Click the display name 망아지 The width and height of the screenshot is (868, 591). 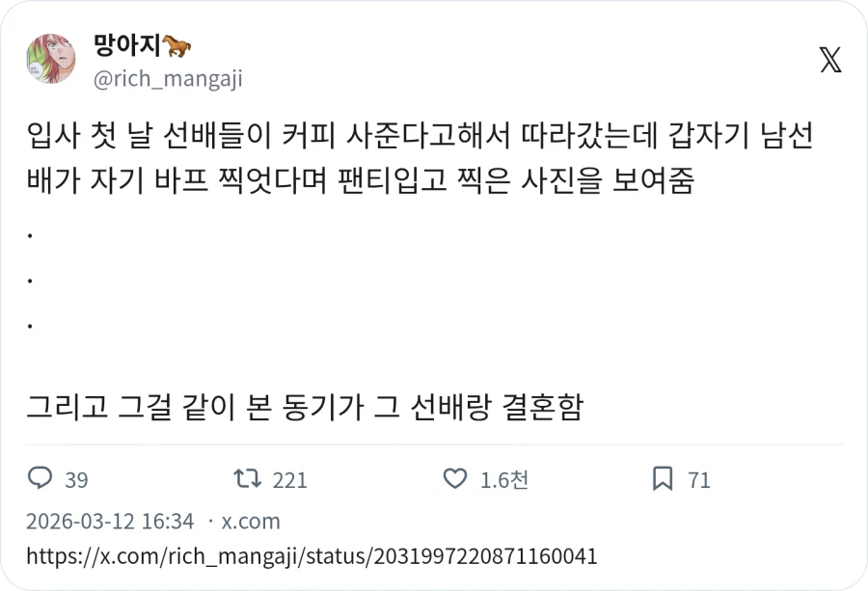(126, 45)
